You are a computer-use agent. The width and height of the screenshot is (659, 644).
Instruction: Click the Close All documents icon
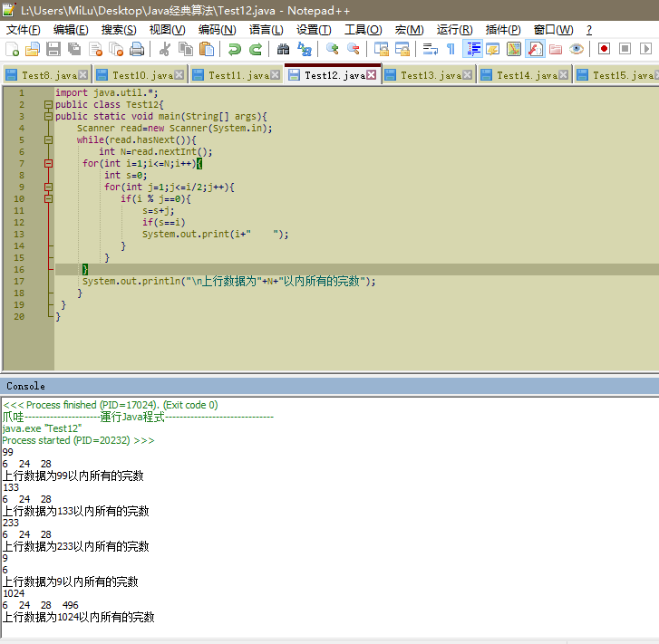[x=116, y=49]
